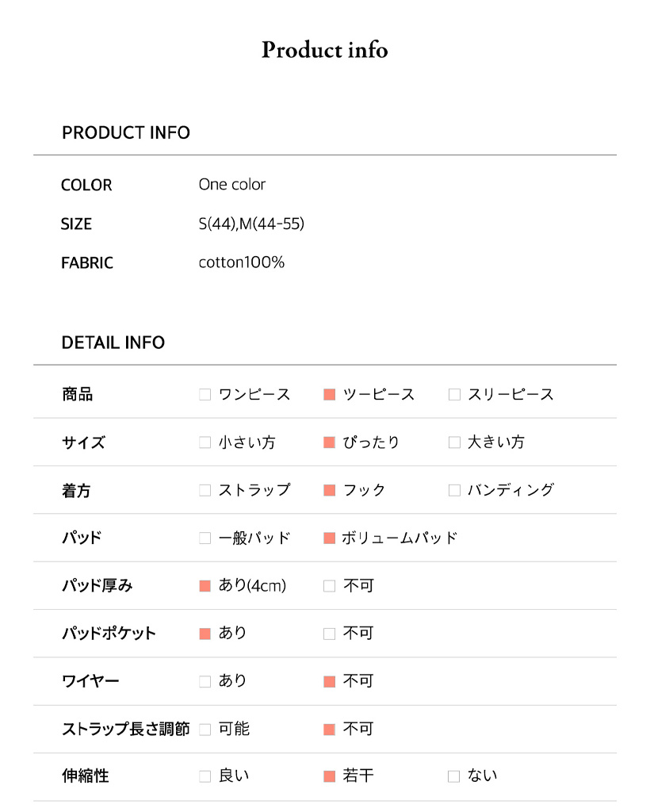The height and width of the screenshot is (812, 650).
Task: Select the スリーピース checkbox
Action: click(454, 395)
